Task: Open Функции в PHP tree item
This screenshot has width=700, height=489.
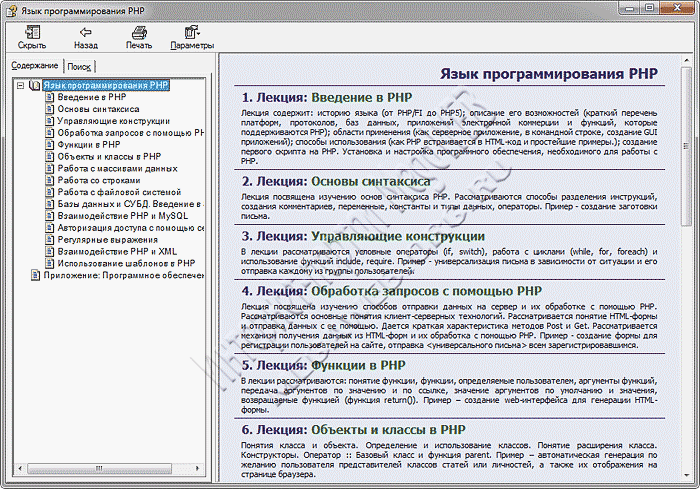Action: click(89, 145)
